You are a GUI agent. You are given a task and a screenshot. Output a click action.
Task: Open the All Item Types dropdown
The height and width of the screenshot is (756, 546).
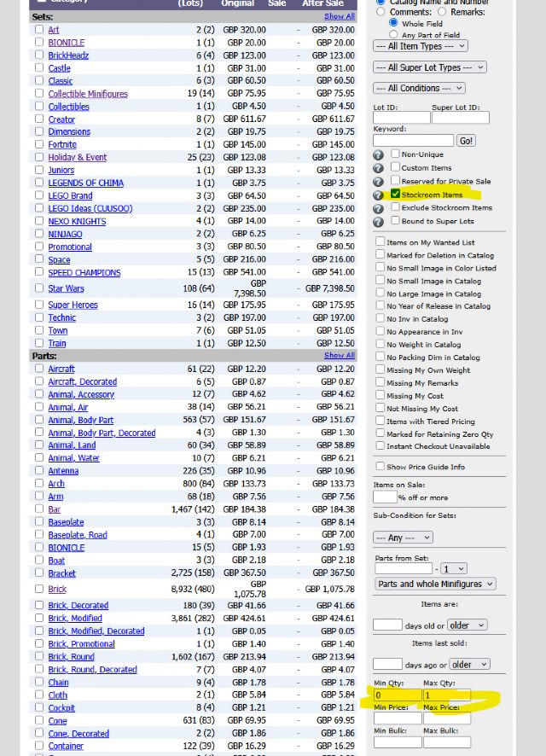tap(421, 46)
